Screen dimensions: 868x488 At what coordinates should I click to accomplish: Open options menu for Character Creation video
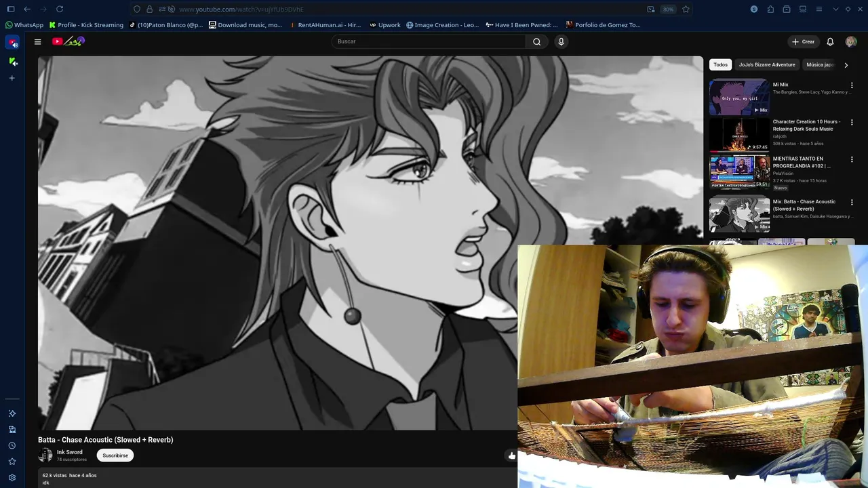[x=852, y=123]
